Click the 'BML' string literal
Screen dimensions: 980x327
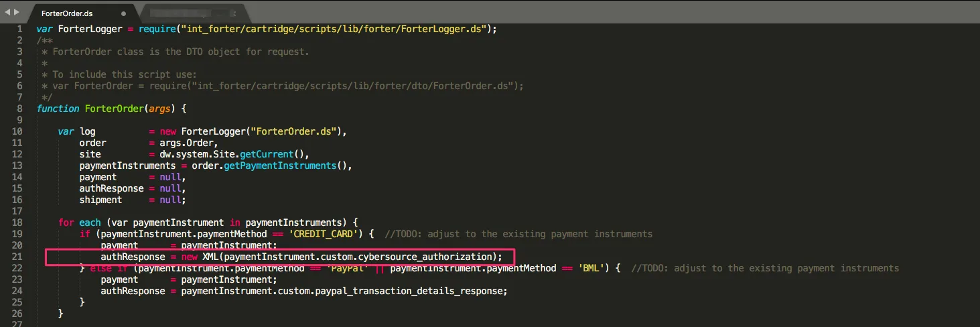593,268
